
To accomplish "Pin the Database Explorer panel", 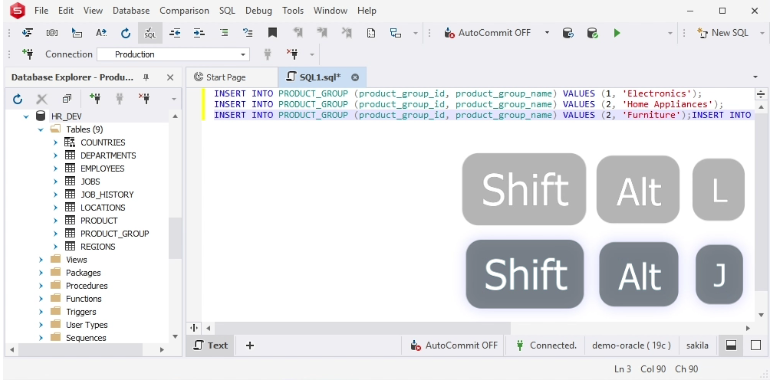I will 146,78.
